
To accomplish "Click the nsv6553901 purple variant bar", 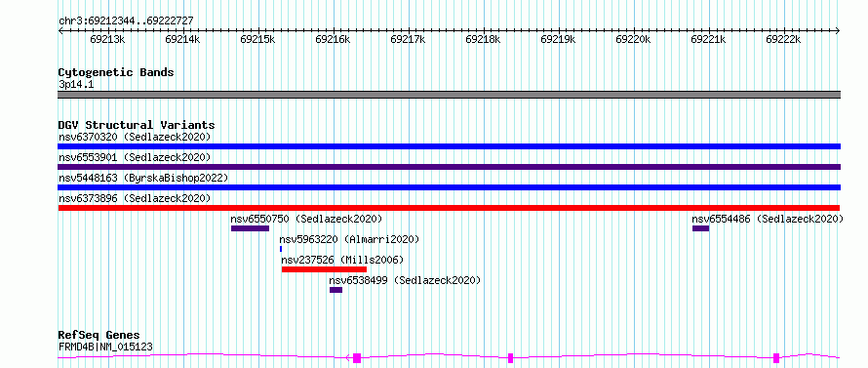I will (x=449, y=167).
